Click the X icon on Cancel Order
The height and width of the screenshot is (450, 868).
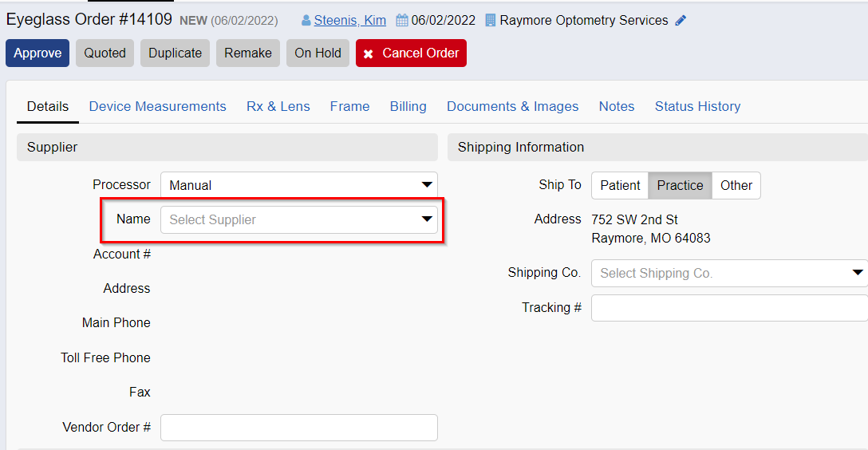point(368,53)
